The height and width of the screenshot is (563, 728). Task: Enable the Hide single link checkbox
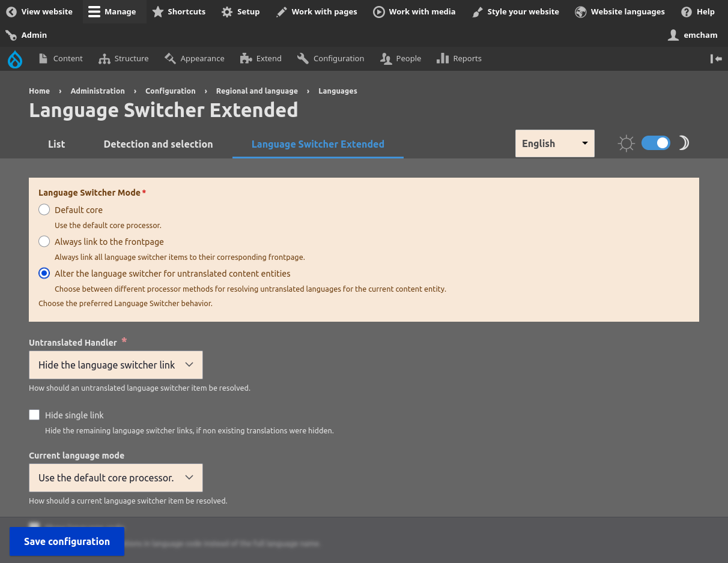tap(34, 415)
